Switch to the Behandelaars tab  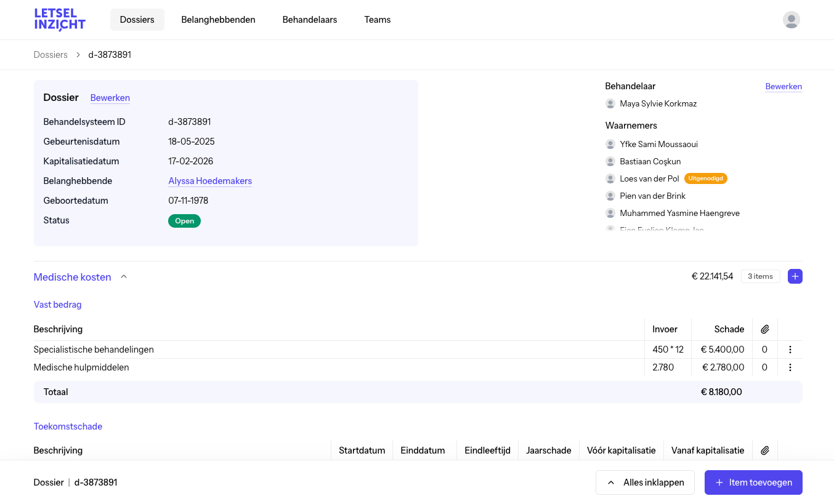310,20
